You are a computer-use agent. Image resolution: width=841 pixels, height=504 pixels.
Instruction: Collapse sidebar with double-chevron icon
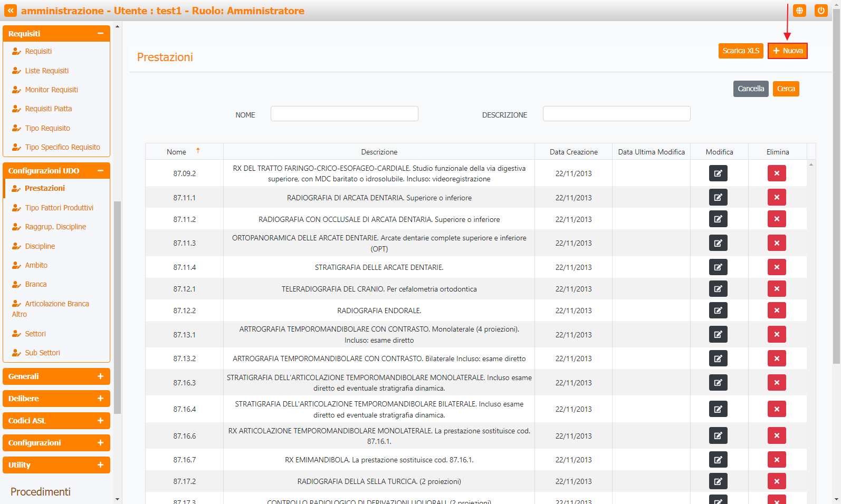11,11
